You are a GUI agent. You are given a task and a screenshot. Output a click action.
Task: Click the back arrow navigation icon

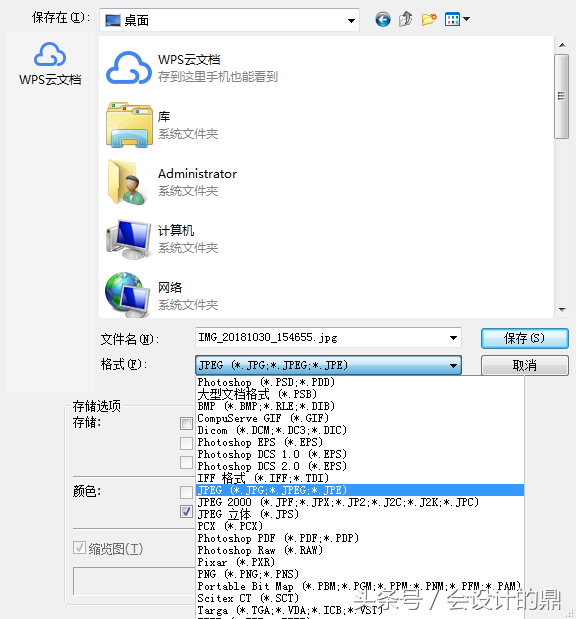tap(383, 19)
